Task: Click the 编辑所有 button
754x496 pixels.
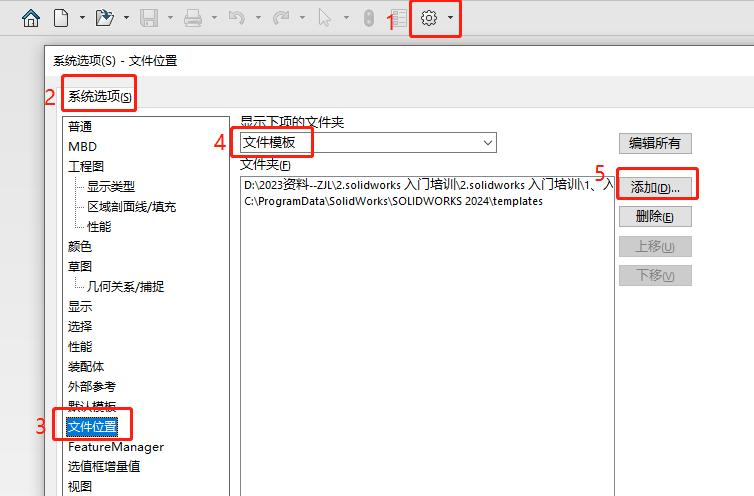Action: [x=655, y=143]
